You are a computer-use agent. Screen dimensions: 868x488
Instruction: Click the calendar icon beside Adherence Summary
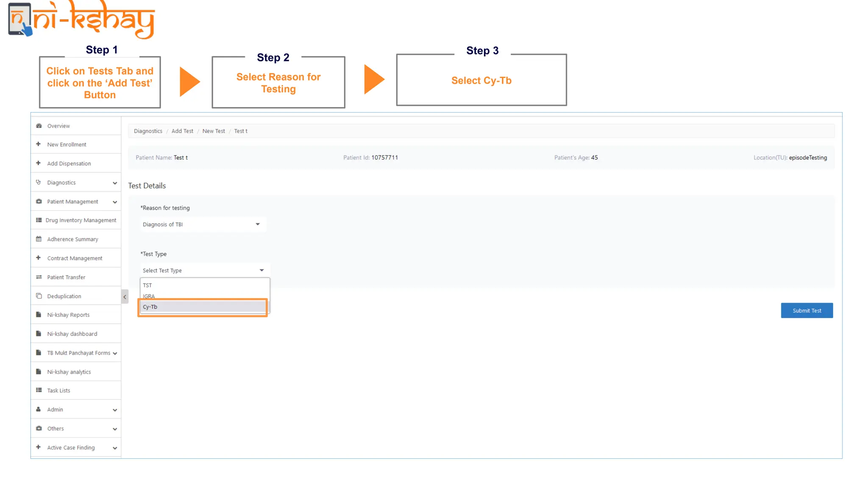(x=39, y=239)
